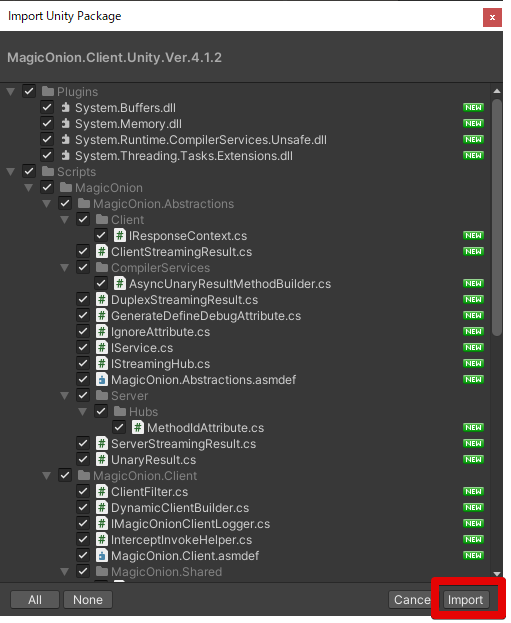This screenshot has width=511, height=623.
Task: Collapse the Hubs folder
Action: pyautogui.click(x=83, y=412)
